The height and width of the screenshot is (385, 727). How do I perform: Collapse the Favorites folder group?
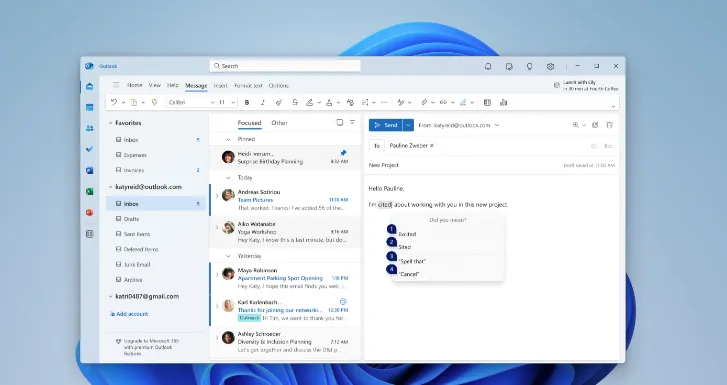[110, 123]
